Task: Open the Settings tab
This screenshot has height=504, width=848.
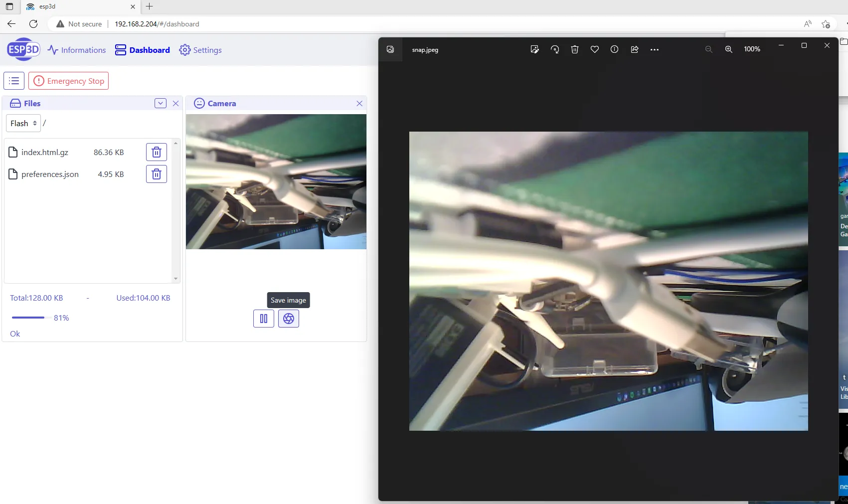Action: click(200, 50)
